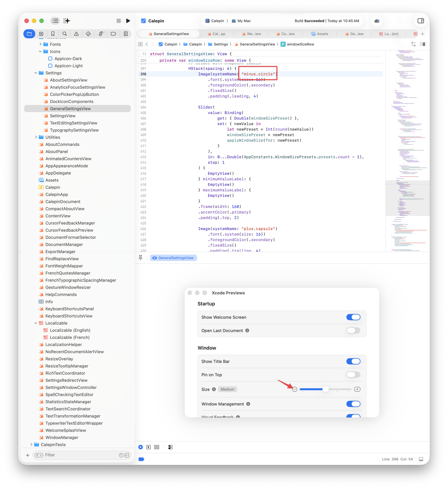Show the Project navigator folder icon
Viewport: 448px width, 489px height.
[29, 34]
